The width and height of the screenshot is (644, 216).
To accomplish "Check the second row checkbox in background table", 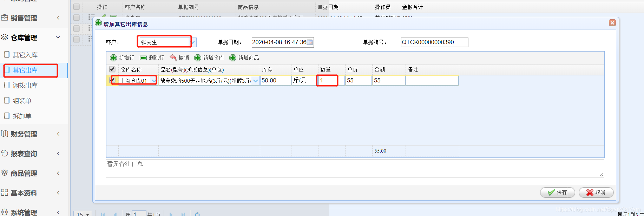I will (77, 28).
